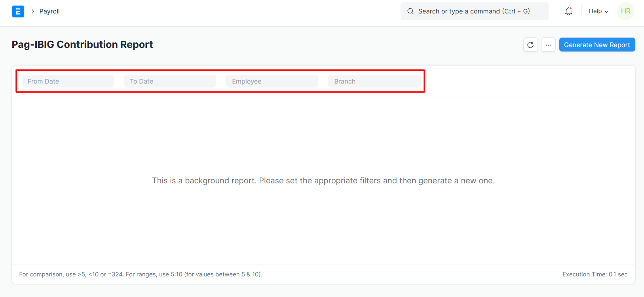Viewport: 644px width, 297px height.
Task: Select the Employee filter field
Action: [x=272, y=81]
